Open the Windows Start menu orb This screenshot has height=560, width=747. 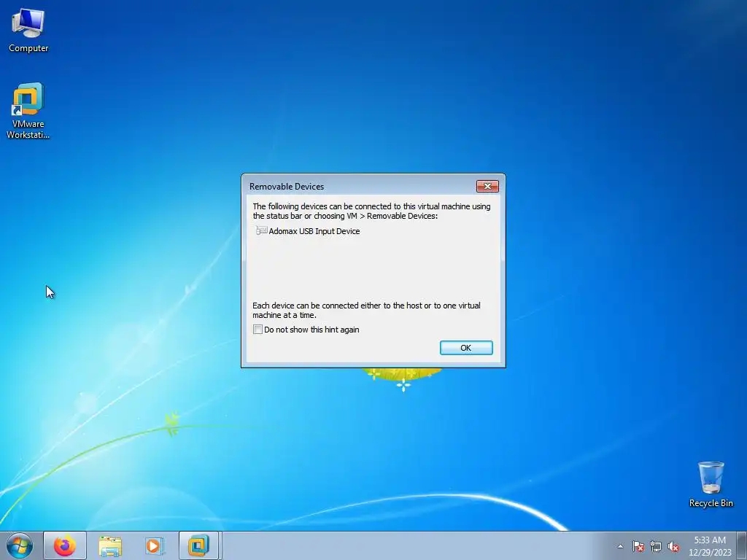pyautogui.click(x=20, y=545)
